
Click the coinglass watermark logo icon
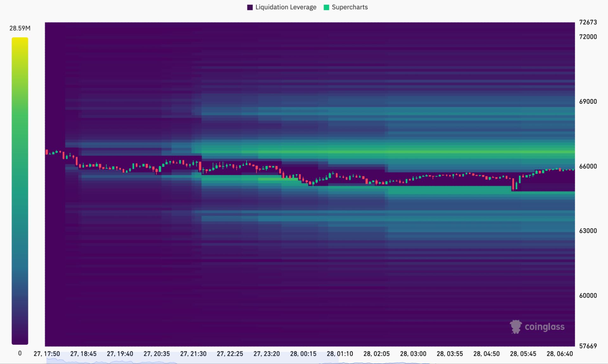[516, 327]
